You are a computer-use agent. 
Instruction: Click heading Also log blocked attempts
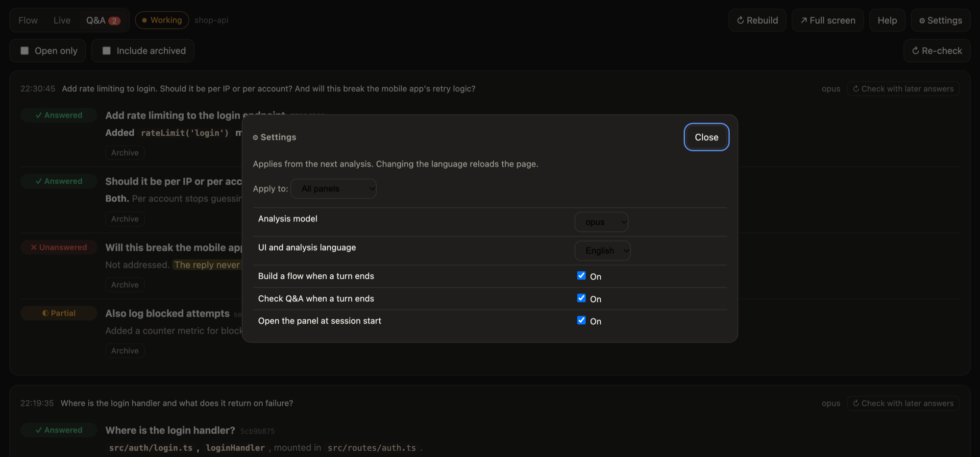[x=167, y=313]
